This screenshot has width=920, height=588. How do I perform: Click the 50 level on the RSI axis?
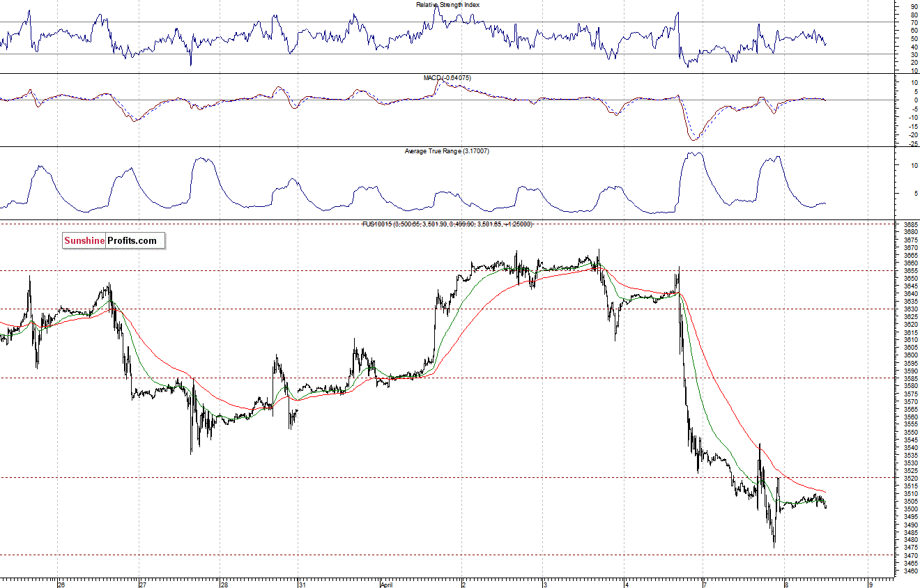[x=914, y=38]
